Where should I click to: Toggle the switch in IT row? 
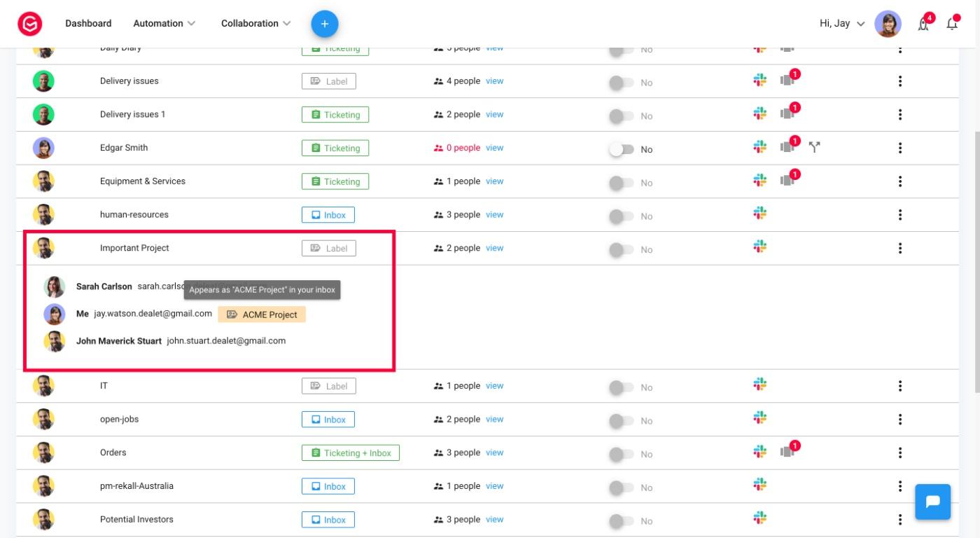coord(621,387)
